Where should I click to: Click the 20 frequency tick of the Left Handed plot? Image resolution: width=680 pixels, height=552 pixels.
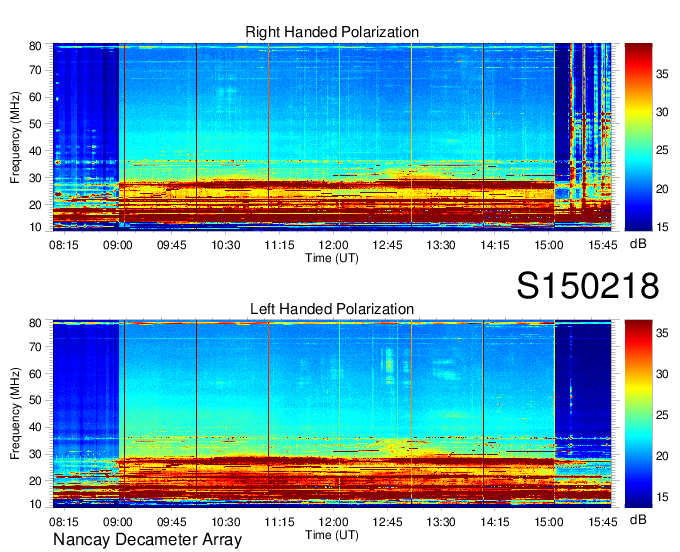pos(35,481)
